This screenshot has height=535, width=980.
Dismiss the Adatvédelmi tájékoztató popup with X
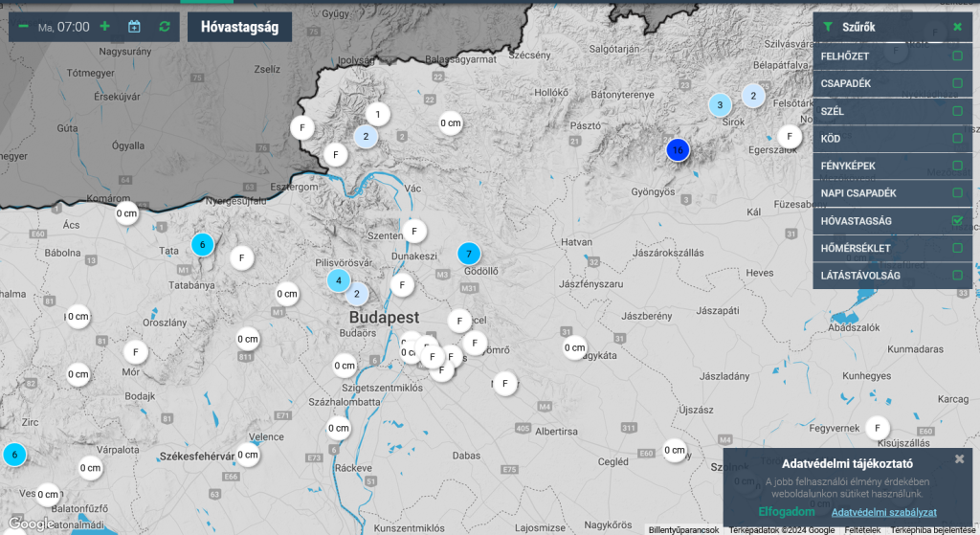(x=960, y=459)
